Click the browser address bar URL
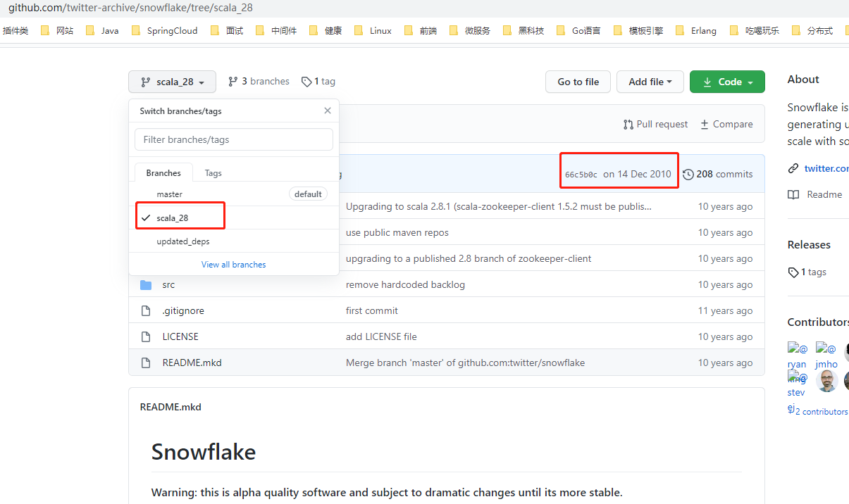The width and height of the screenshot is (849, 504). (x=130, y=8)
